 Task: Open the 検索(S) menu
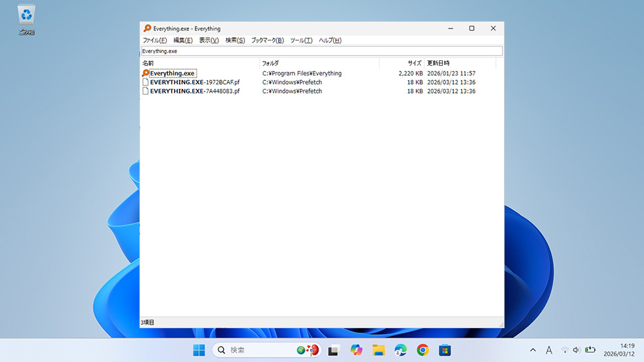(235, 40)
